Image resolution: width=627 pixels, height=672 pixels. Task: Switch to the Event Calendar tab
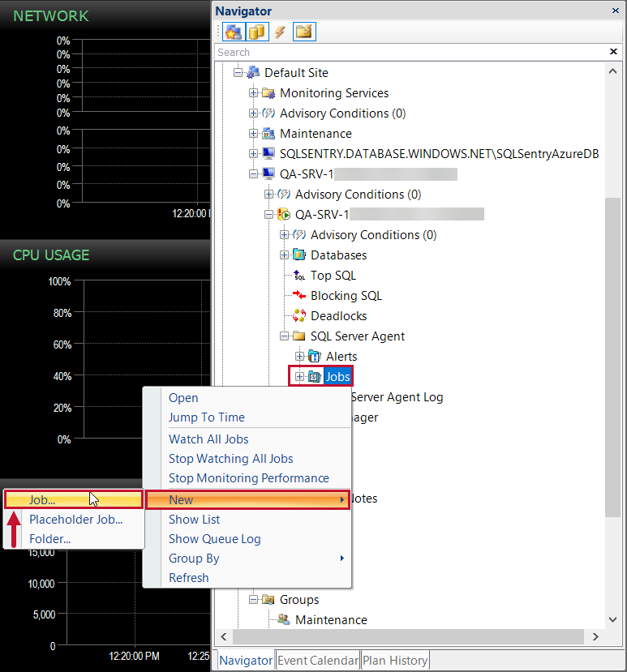pos(318,661)
